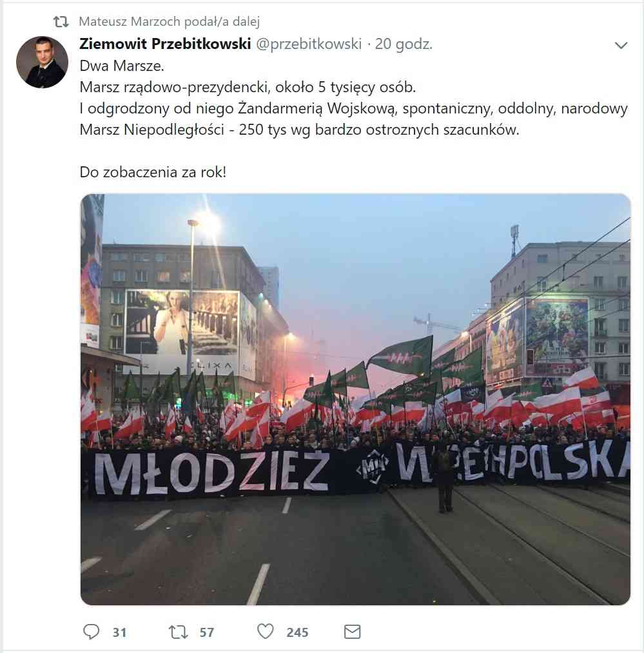Click the small retweeted indicator icon at top
The image size is (644, 653).
61,21
